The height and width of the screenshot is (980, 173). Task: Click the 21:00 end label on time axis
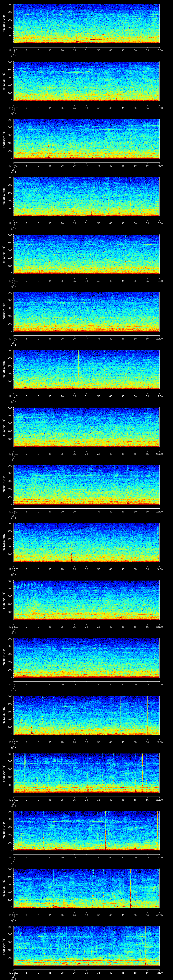click(160, 396)
